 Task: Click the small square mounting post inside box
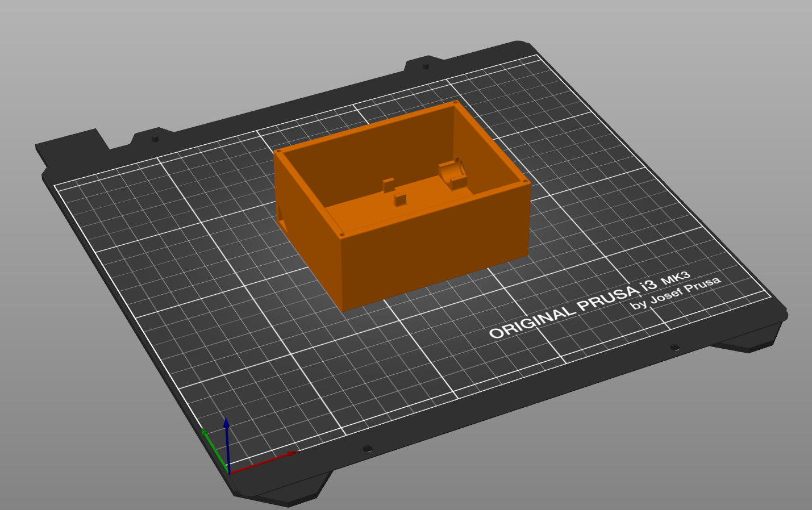tap(401, 199)
